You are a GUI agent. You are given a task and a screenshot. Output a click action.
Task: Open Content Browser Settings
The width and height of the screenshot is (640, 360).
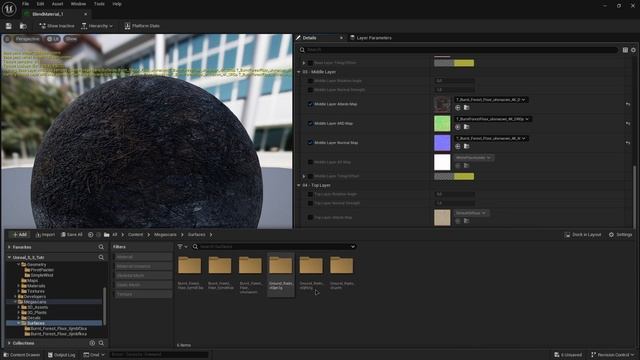(x=620, y=235)
